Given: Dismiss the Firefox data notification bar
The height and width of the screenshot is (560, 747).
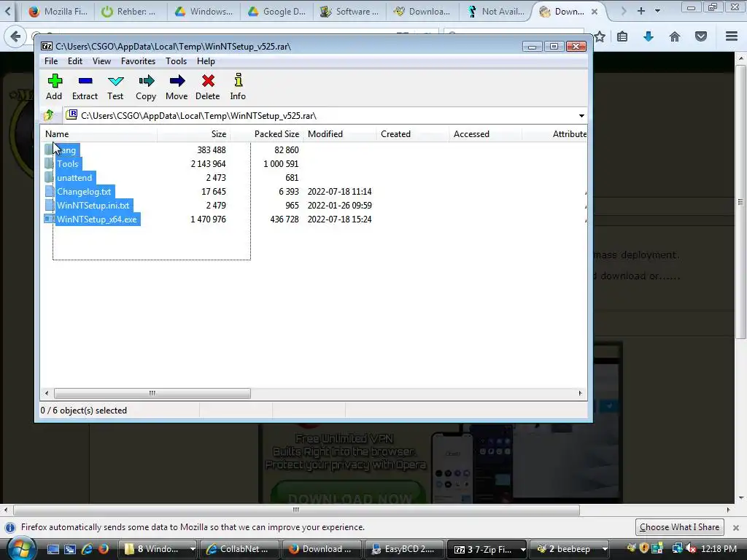Looking at the screenshot, I should pyautogui.click(x=736, y=528).
